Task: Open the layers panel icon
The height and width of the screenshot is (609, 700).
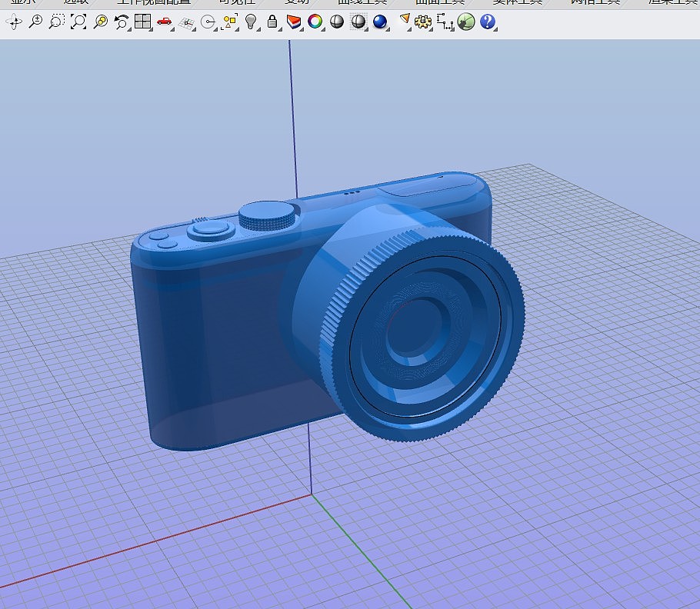Action: [x=293, y=22]
